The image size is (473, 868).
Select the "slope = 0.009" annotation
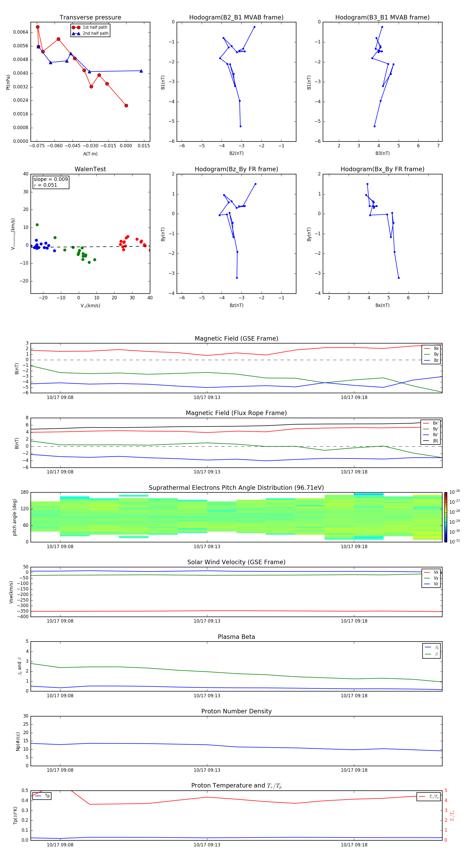click(x=50, y=179)
